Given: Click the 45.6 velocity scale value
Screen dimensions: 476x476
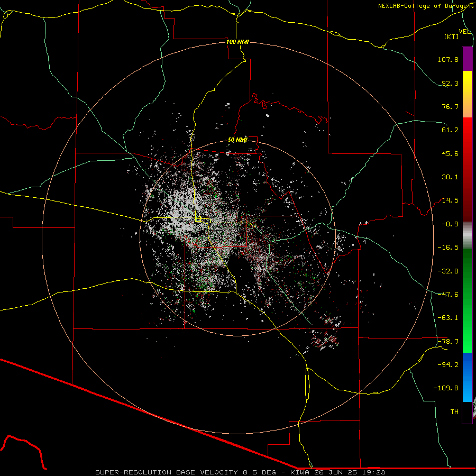Looking at the screenshot, I should [x=450, y=153].
